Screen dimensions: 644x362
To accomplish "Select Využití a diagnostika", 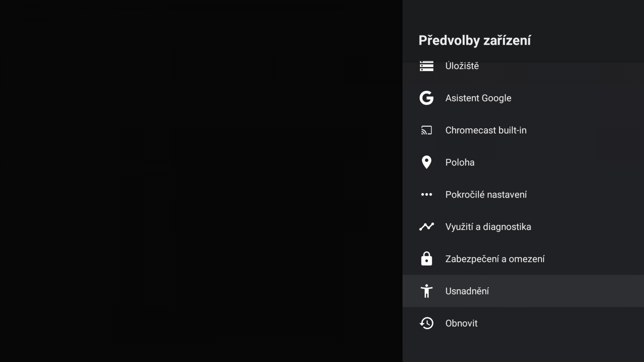I will [x=488, y=227].
